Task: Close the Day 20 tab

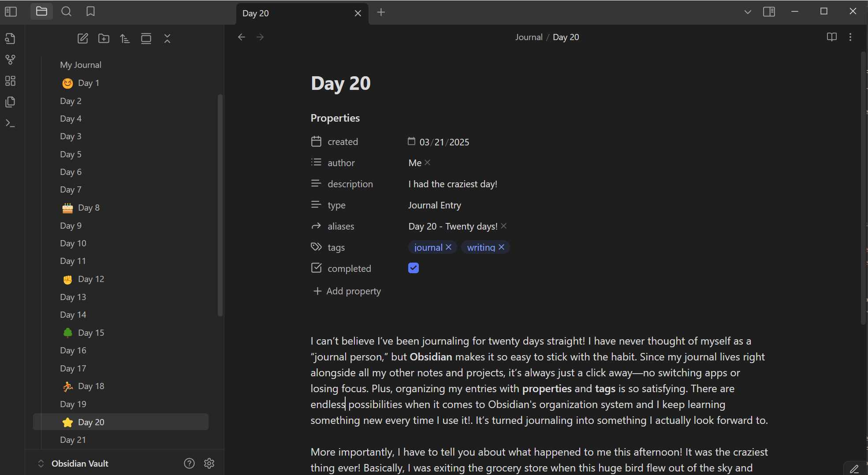Action: (x=358, y=13)
